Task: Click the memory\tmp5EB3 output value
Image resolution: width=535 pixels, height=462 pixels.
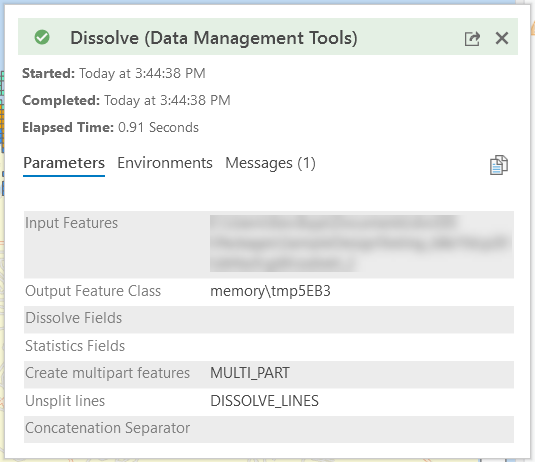Action: 270,291
